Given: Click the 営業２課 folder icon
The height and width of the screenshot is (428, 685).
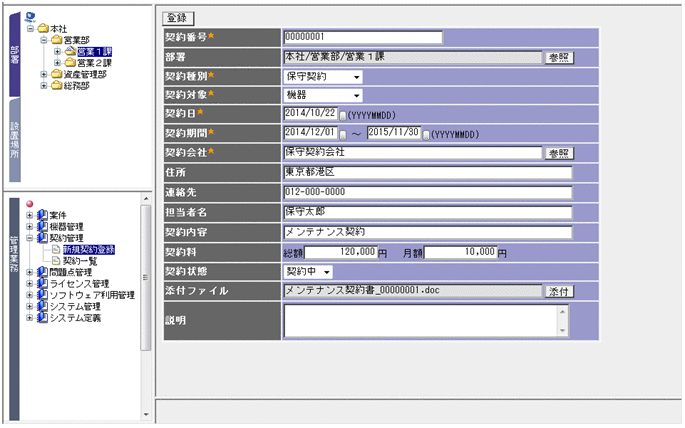Looking at the screenshot, I should (x=70, y=62).
